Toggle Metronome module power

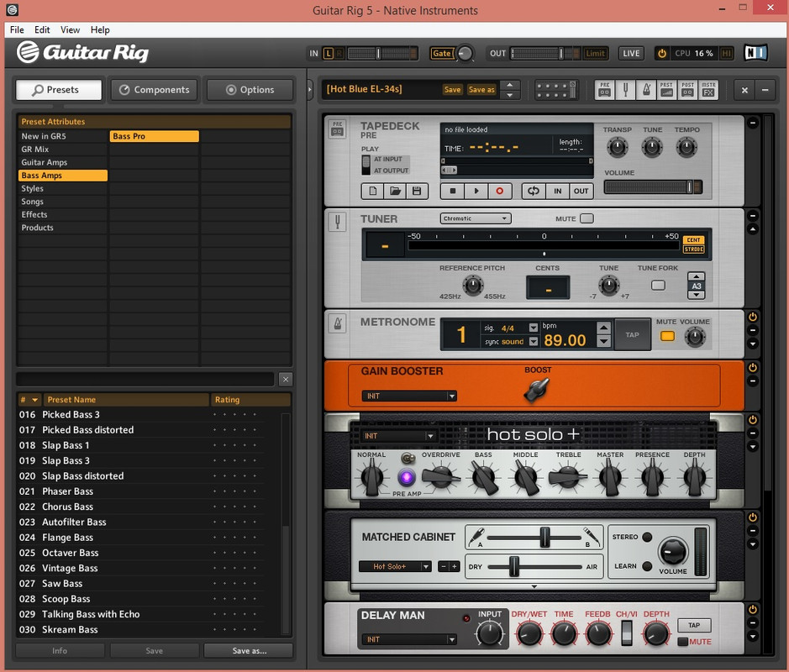tap(753, 317)
